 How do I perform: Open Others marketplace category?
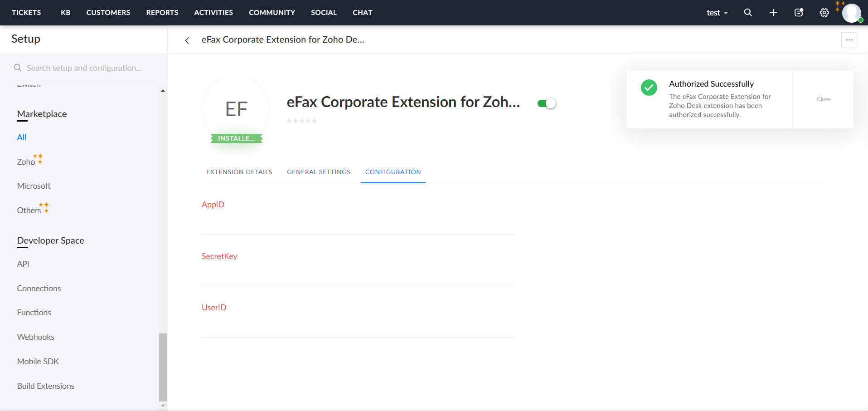[x=29, y=210]
